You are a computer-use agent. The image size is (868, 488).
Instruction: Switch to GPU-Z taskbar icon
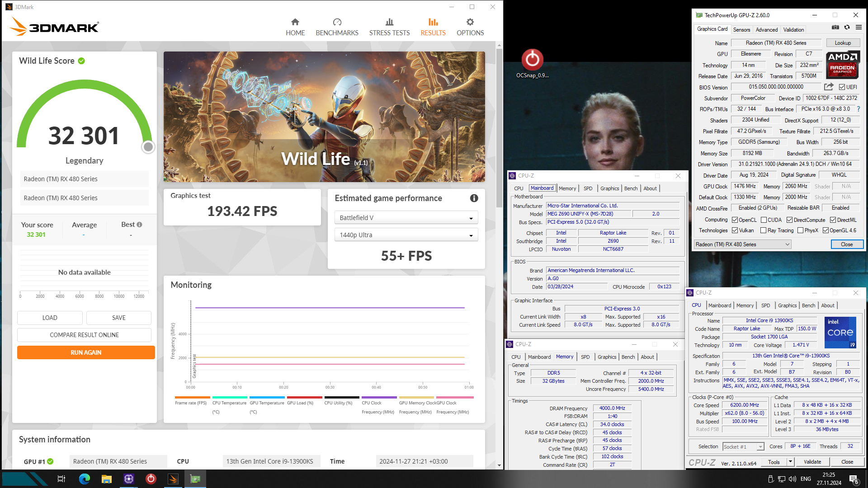pos(195,479)
